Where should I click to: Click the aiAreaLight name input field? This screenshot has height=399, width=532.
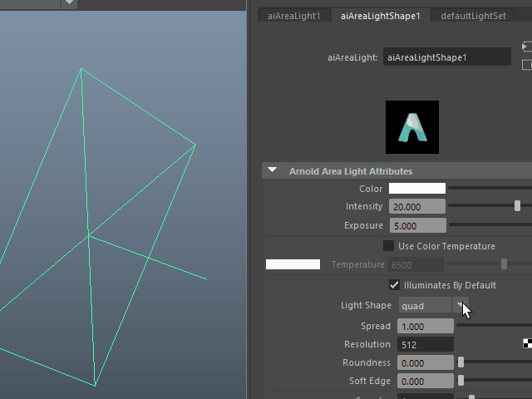446,57
